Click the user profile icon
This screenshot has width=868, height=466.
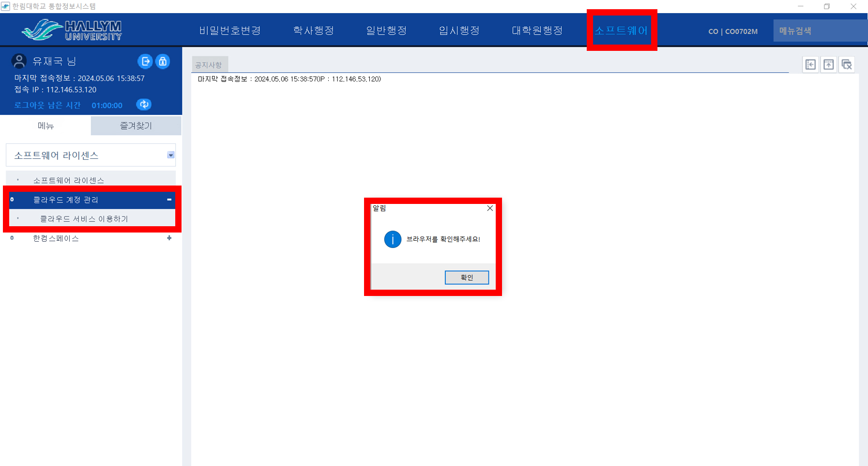(x=19, y=61)
